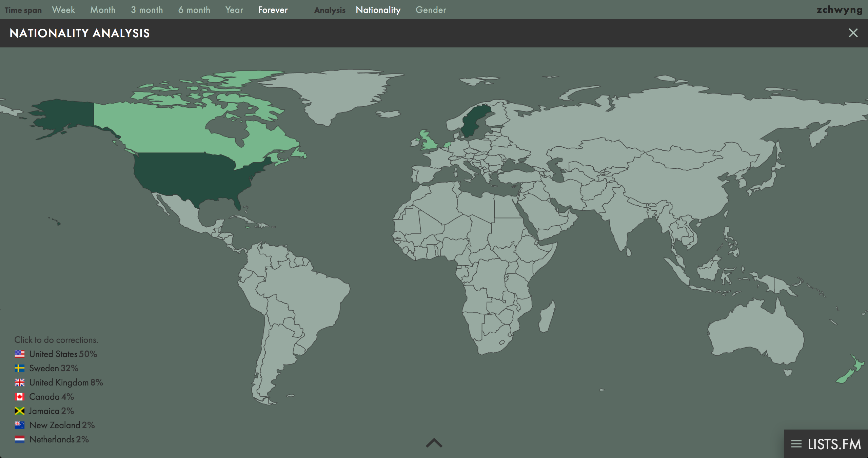Switch analysis to Gender

431,10
